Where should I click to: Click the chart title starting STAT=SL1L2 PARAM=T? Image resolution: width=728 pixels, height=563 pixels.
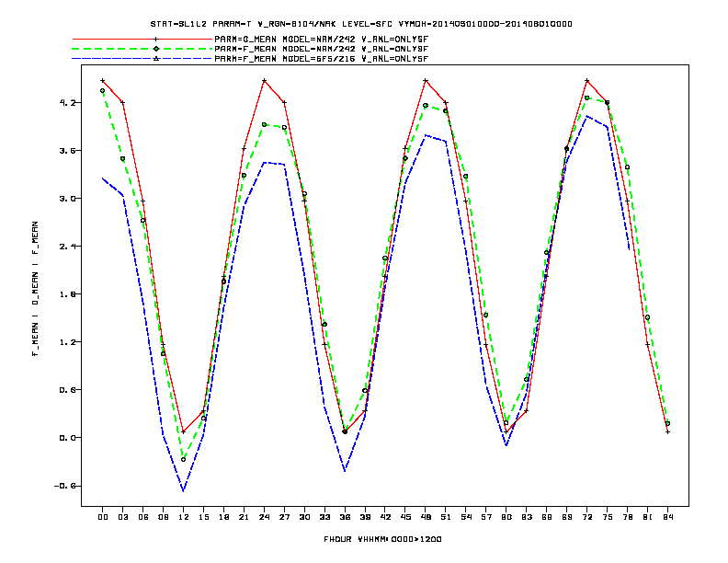(361, 24)
